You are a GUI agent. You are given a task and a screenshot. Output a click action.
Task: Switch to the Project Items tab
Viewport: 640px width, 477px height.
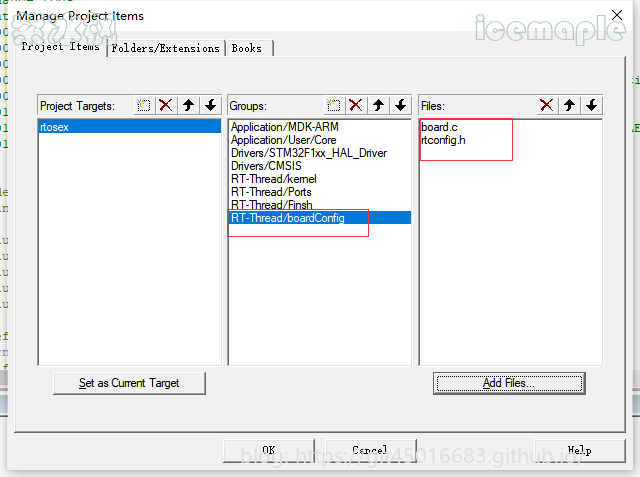(x=60, y=47)
